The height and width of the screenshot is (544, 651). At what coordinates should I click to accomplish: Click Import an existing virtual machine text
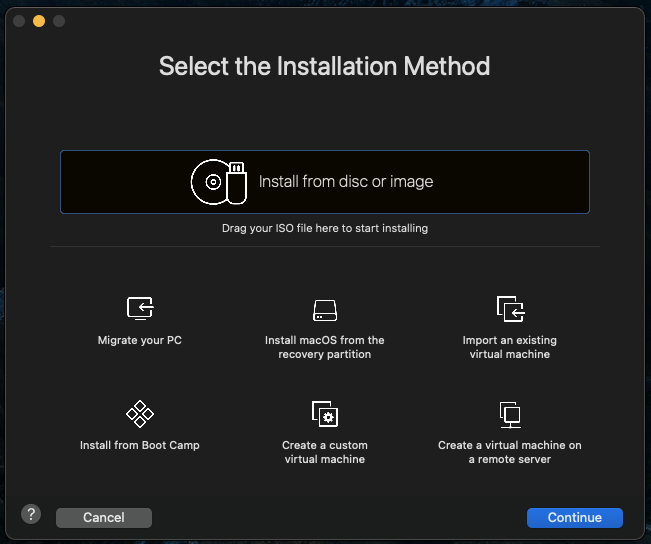click(x=510, y=347)
